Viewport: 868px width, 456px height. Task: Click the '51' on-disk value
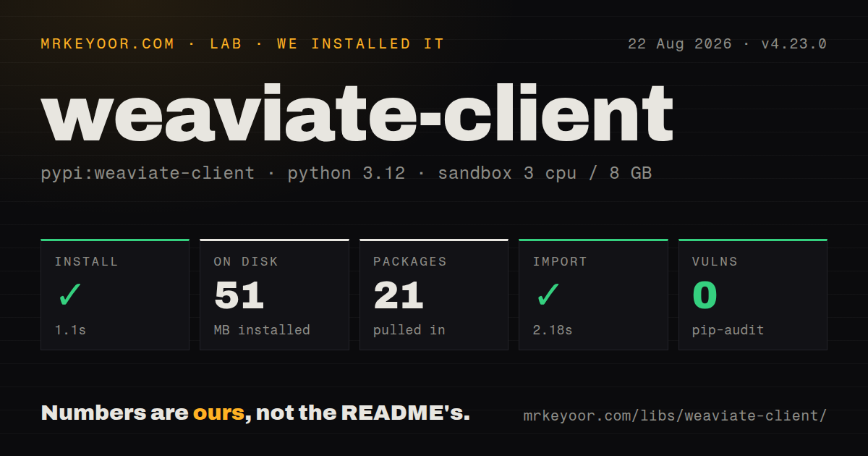[239, 295]
